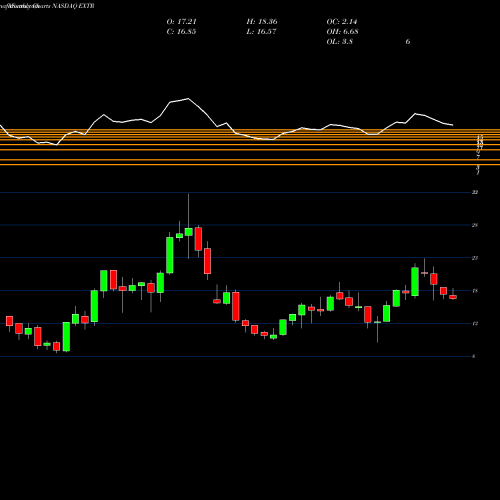Select the open value O: 17.21
The height and width of the screenshot is (500, 500).
(x=181, y=22)
